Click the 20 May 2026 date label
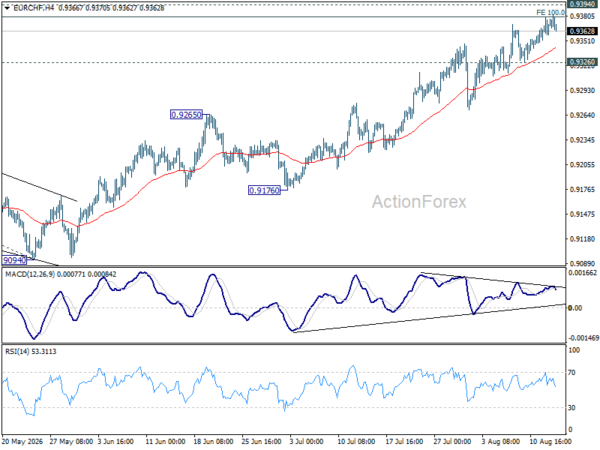 coord(21,441)
